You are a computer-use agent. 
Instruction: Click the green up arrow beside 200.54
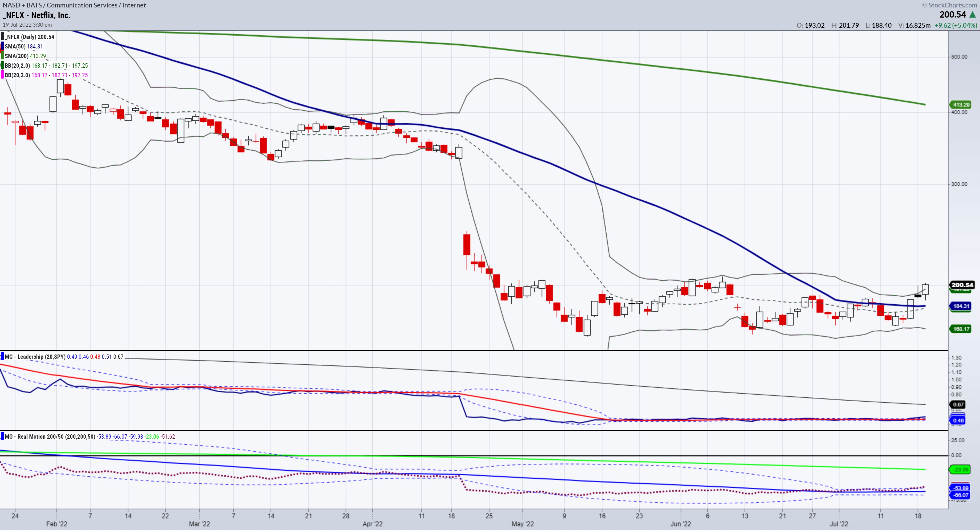[973, 14]
